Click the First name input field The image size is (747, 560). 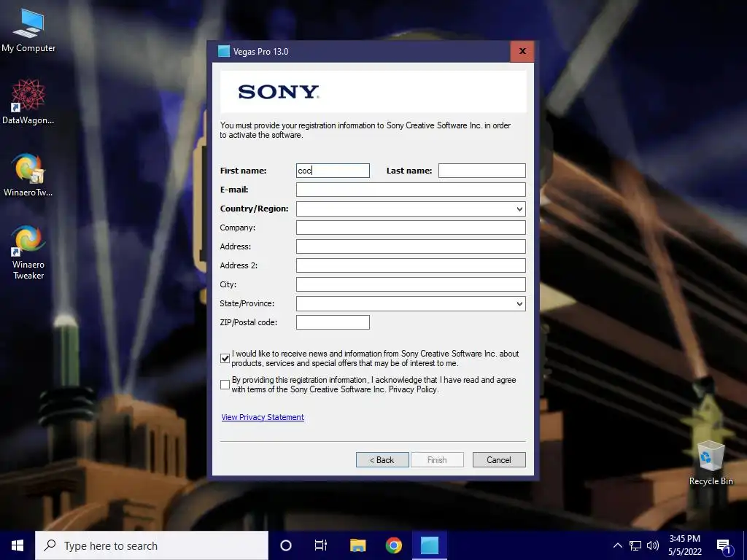[x=333, y=171]
